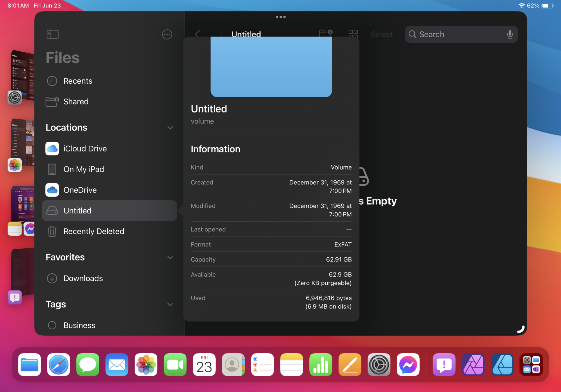Image resolution: width=561 pixels, height=392 pixels.
Task: Tap the new folder icon in toolbar
Action: [326, 33]
